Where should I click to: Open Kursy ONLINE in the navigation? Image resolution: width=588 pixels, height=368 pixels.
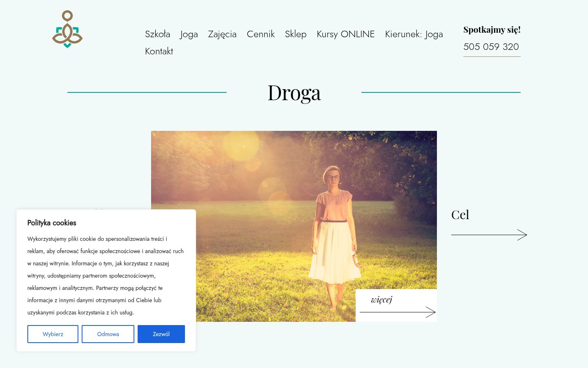click(345, 34)
